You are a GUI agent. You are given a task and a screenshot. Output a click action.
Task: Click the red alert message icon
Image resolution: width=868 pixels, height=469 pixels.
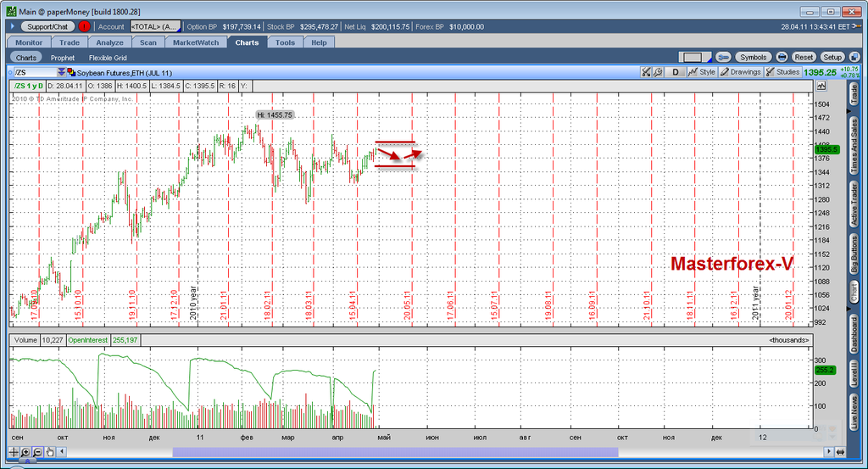point(84,26)
